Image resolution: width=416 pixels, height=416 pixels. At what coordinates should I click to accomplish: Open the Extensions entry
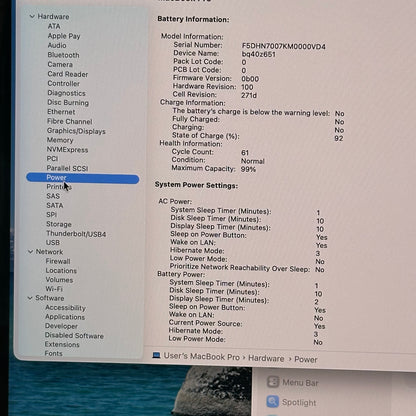[62, 344]
